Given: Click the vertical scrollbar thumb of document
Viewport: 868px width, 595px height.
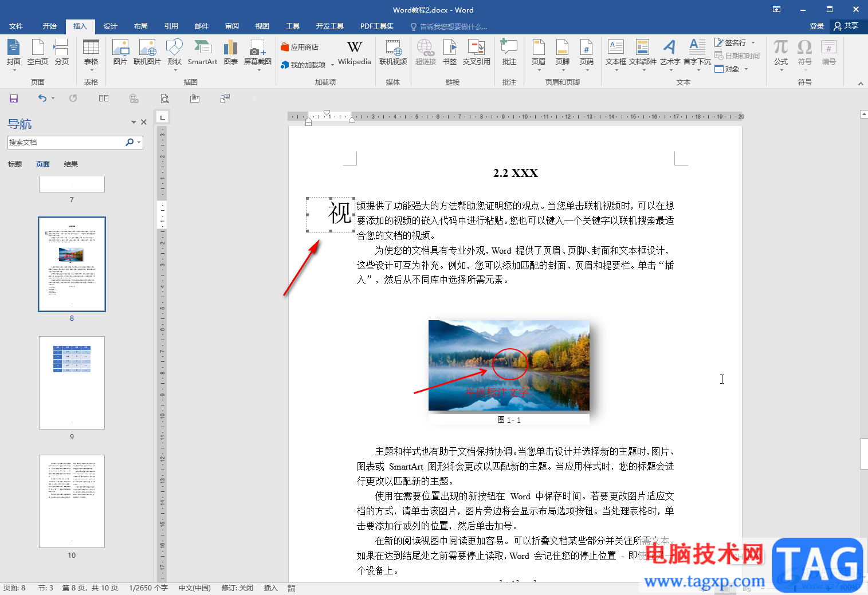Looking at the screenshot, I should 864,454.
